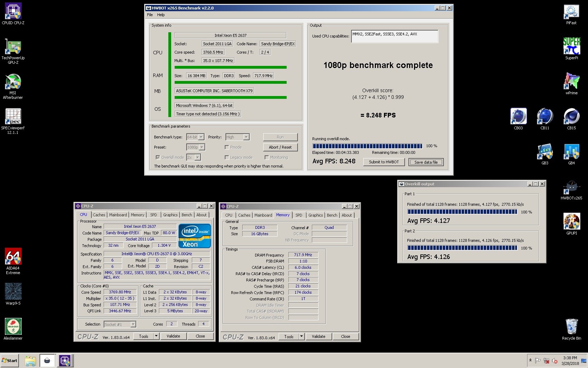Screen dimensions: 588x368
Task: Expand the Preset 1080p dropdown
Action: 202,147
